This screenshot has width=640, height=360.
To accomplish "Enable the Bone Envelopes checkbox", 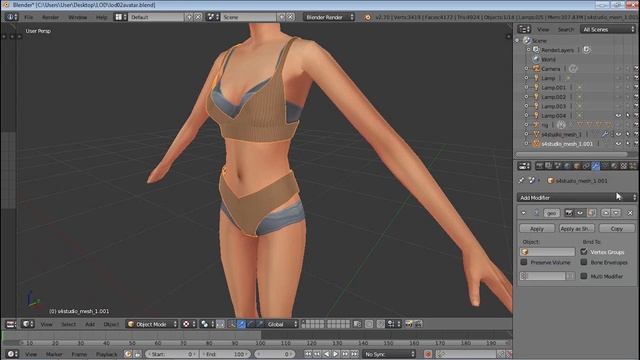I will tap(584, 262).
